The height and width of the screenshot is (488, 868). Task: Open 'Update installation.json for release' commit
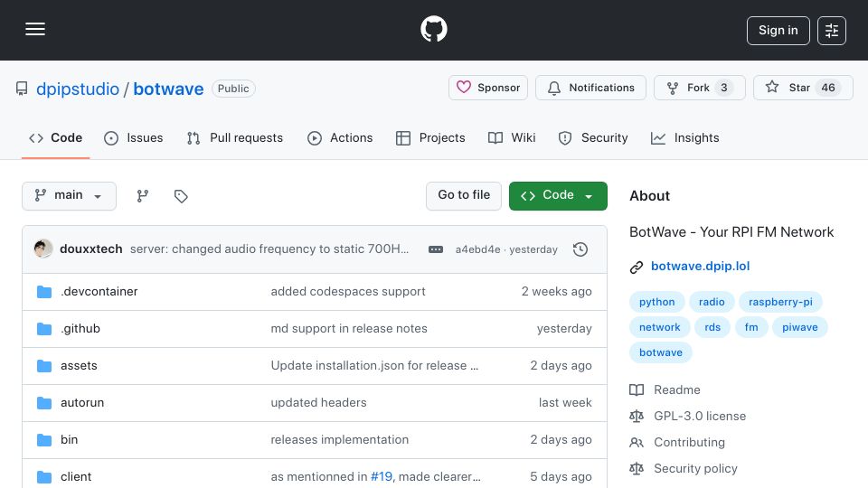coord(374,366)
